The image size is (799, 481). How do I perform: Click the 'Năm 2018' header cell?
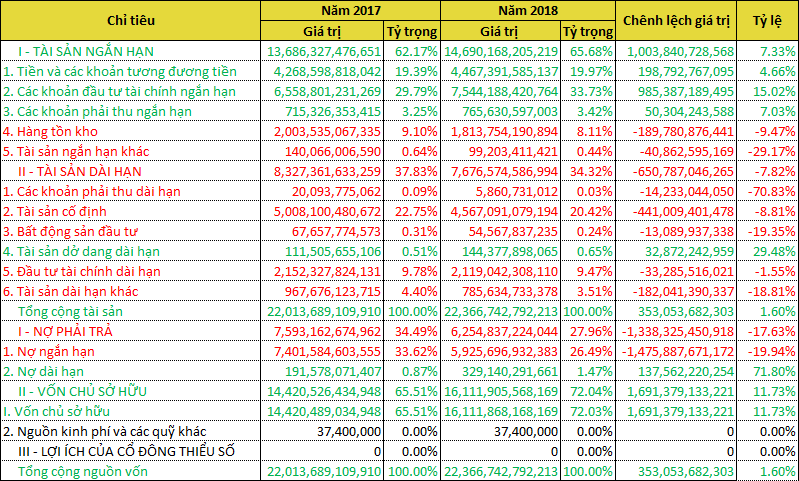coord(528,11)
